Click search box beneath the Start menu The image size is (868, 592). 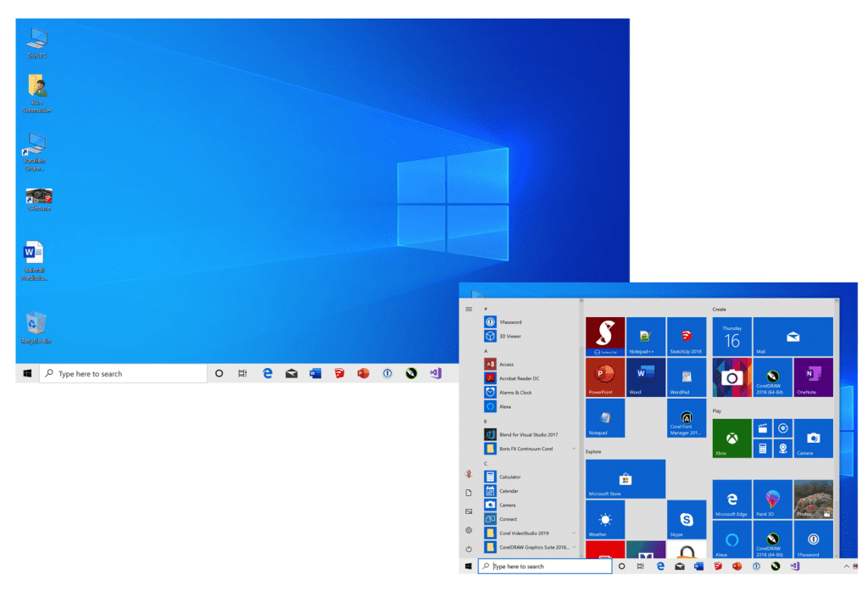click(545, 566)
